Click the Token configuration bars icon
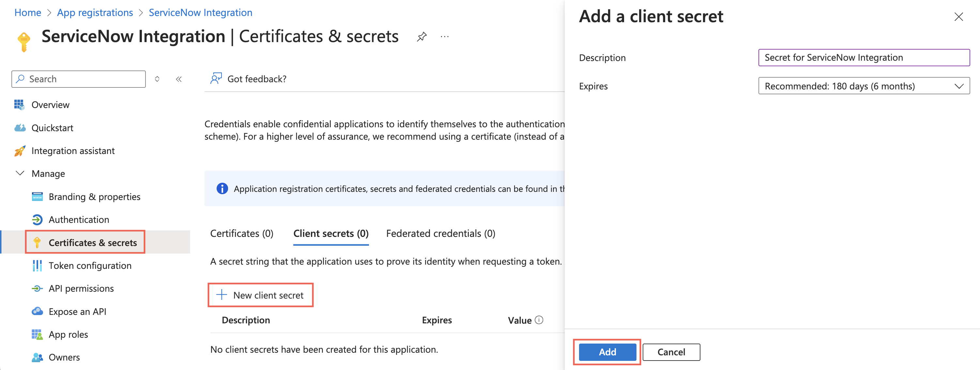 tap(37, 266)
